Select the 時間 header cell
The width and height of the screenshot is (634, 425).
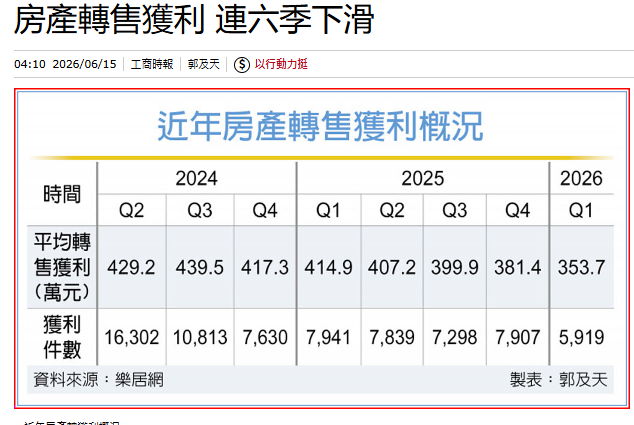(62, 194)
